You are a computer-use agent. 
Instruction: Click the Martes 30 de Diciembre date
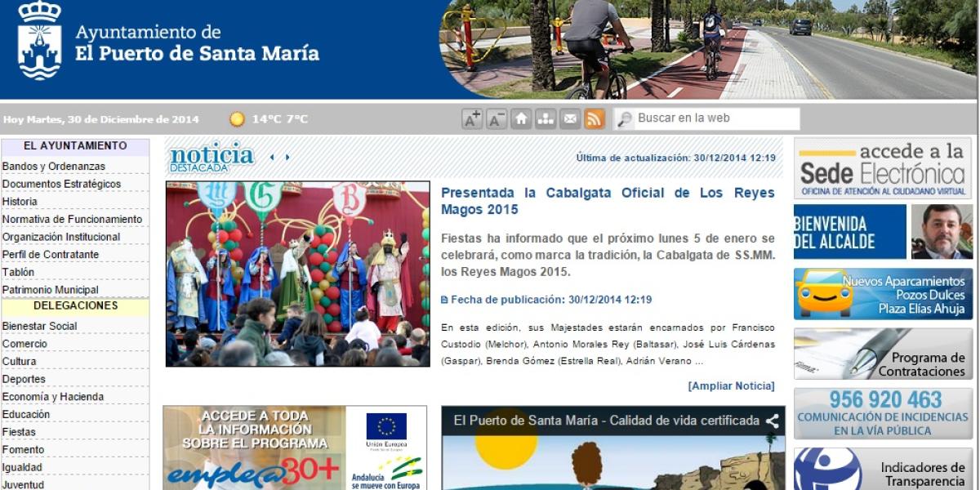coord(101,119)
